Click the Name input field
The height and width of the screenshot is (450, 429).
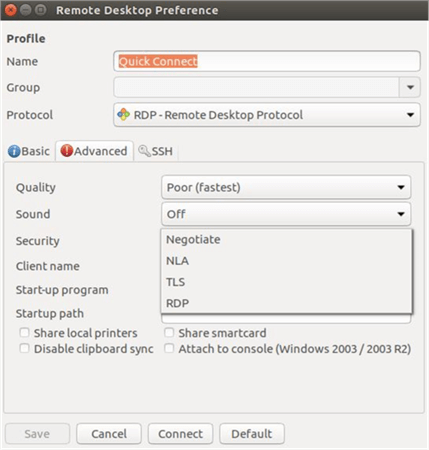267,61
